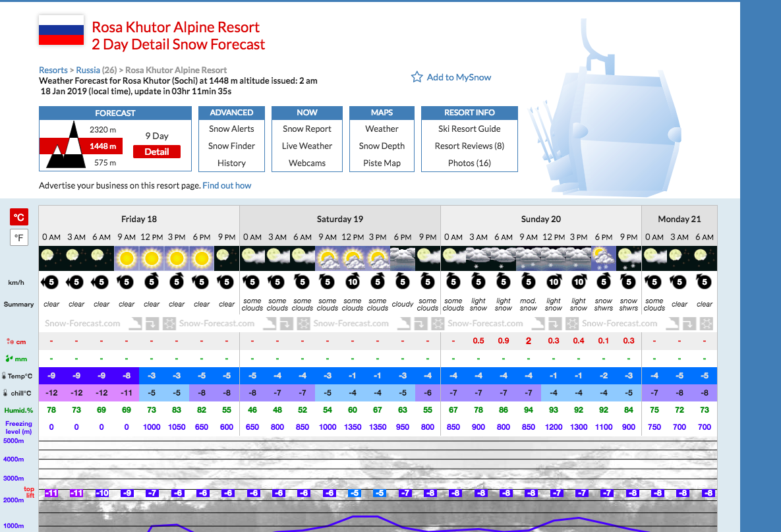Click the Sunday 20 day header
Image resolution: width=781 pixels, height=532 pixels.
tap(541, 219)
